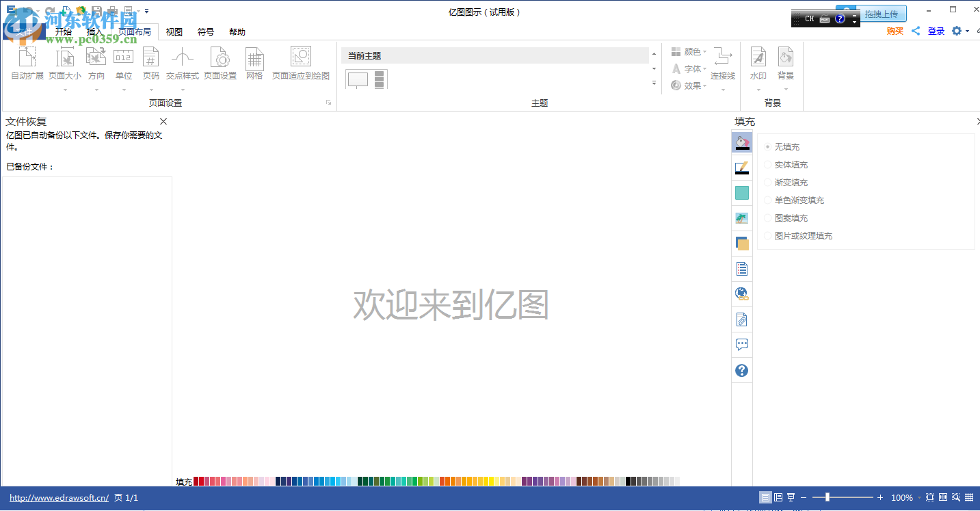Switch to the 视图 ribbon tab

pos(174,31)
